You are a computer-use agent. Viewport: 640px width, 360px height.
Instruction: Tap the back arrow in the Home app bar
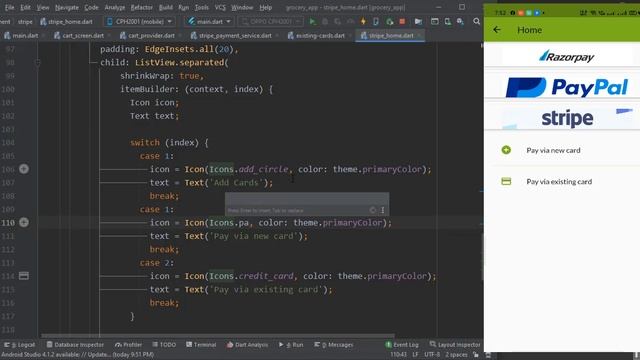(x=497, y=29)
